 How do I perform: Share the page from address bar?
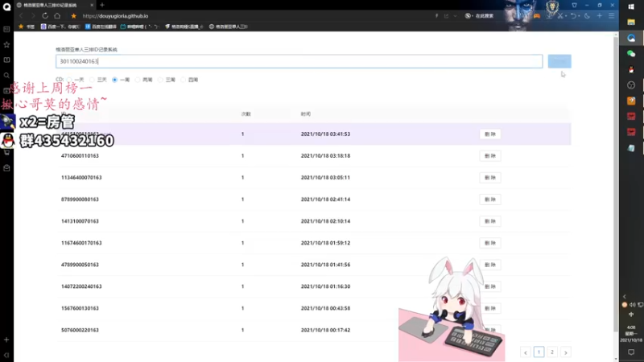click(x=446, y=16)
